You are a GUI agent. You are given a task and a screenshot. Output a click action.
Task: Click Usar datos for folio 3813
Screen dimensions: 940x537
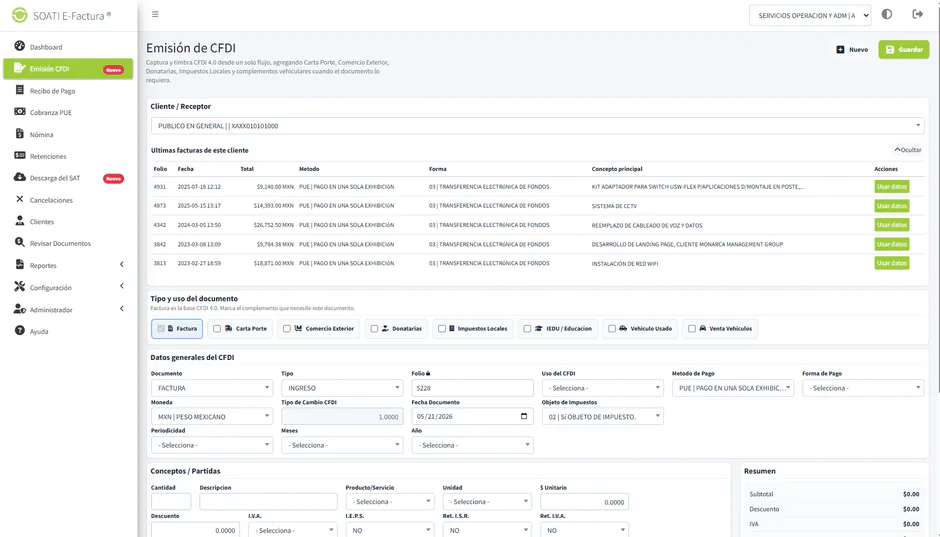tap(891, 263)
